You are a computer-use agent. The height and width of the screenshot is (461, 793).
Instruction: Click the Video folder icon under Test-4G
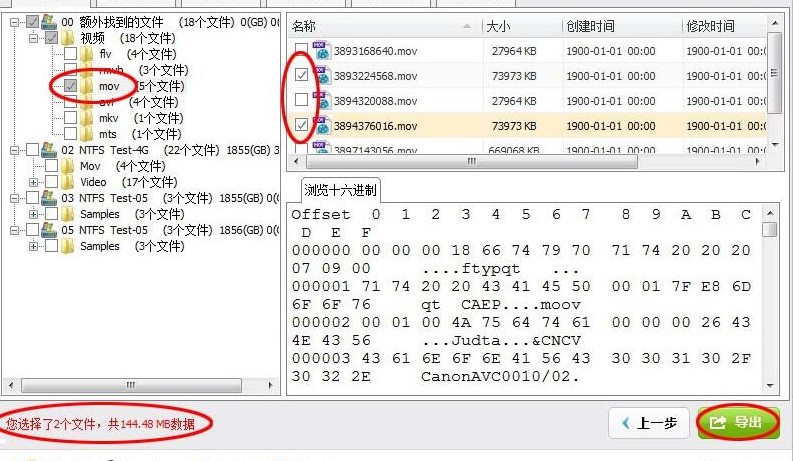67,182
